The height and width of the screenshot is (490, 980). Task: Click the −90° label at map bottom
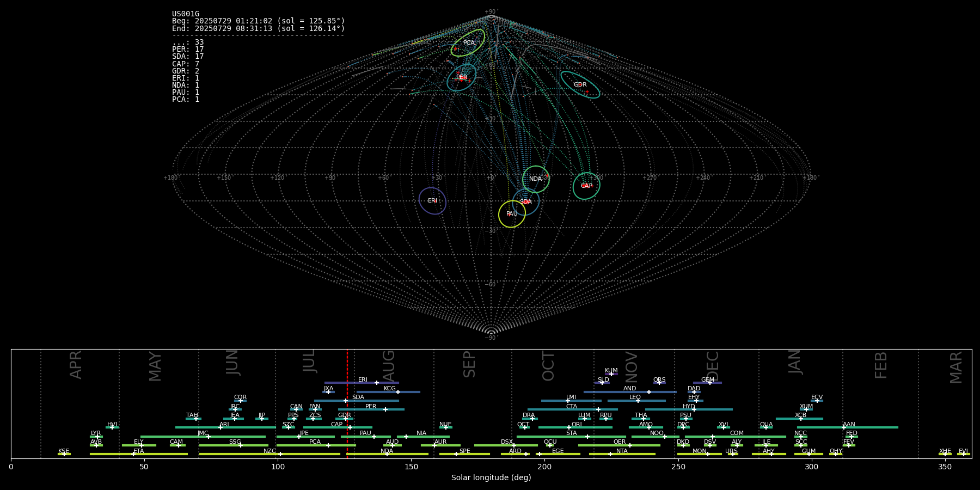point(491,338)
